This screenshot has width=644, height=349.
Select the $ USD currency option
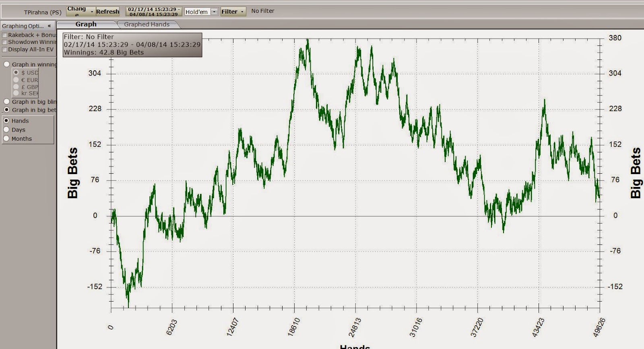[x=16, y=72]
